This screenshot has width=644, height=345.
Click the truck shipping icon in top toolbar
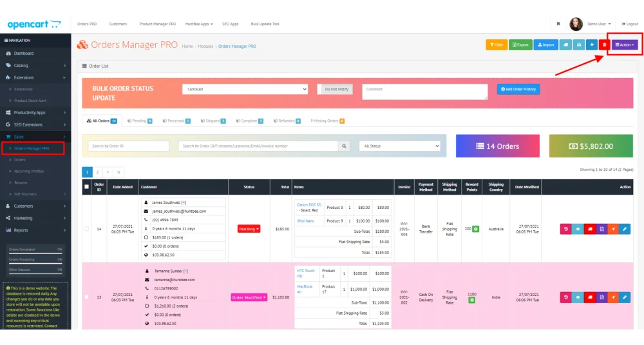tap(565, 45)
